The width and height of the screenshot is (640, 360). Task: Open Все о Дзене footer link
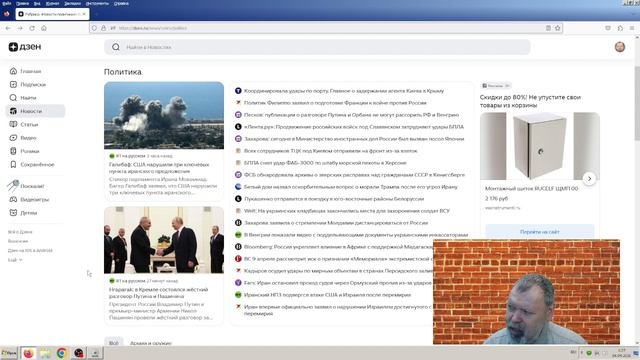click(20, 232)
